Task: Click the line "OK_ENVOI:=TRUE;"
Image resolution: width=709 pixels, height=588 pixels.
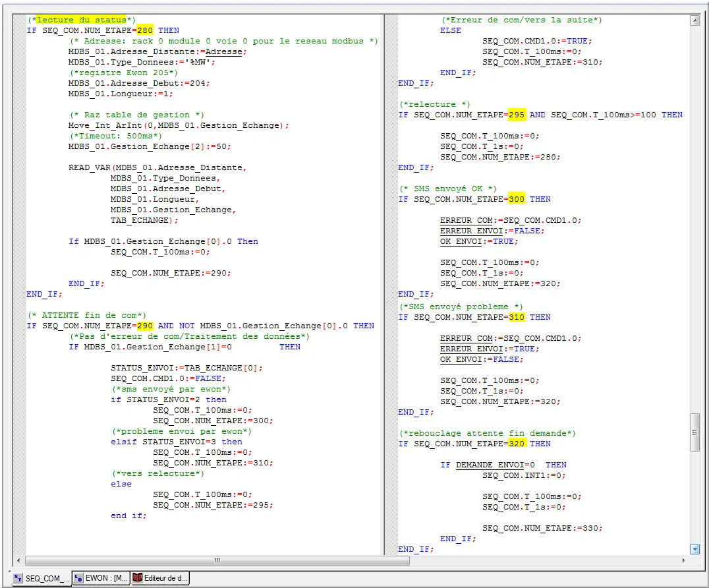Action: (x=479, y=241)
